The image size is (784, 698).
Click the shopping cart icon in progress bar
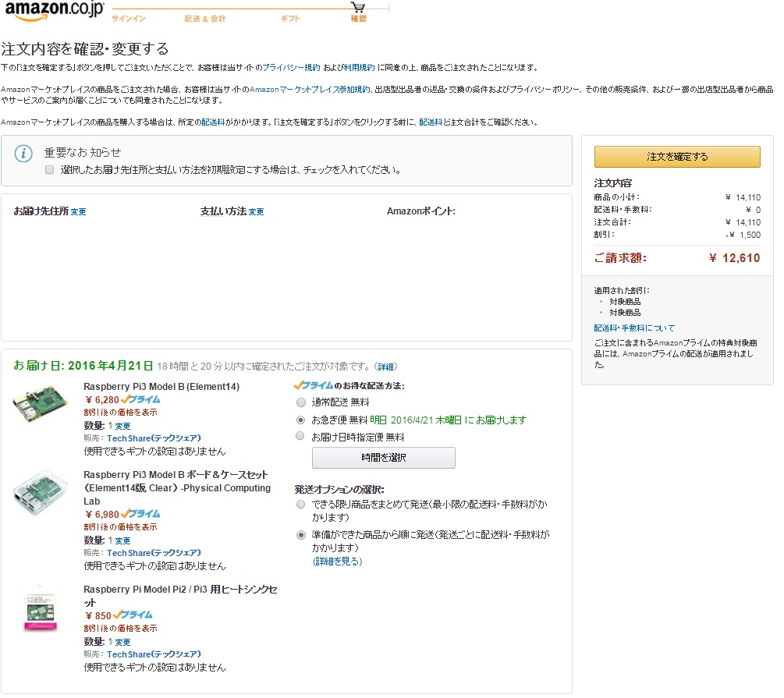(x=357, y=7)
